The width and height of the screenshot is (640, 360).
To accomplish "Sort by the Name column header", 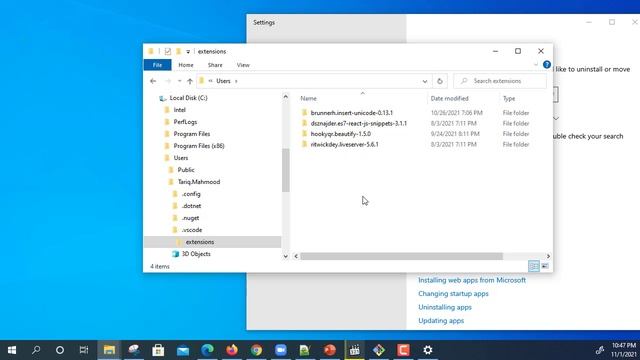I will [308, 98].
